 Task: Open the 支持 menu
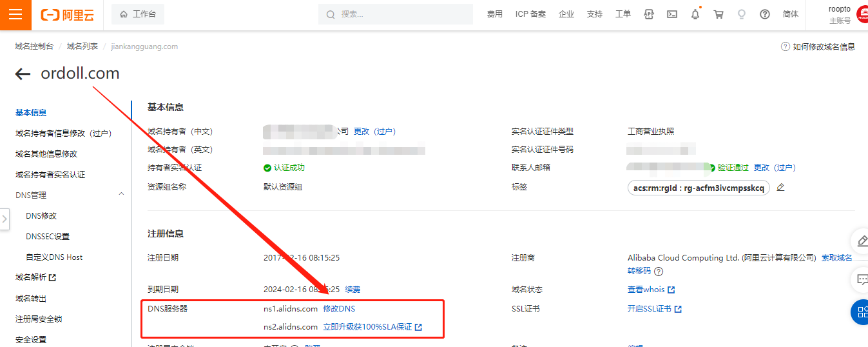(595, 14)
